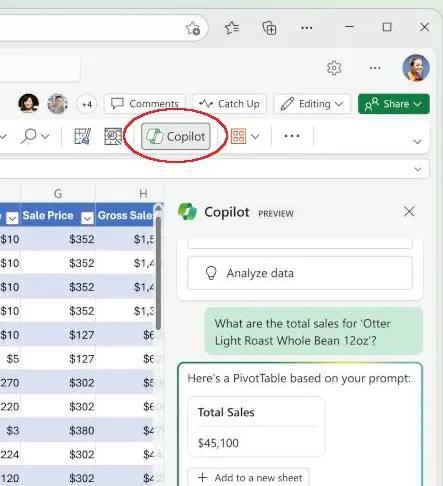Open the user profile picture
Screen dimensions: 443x486
click(x=416, y=68)
